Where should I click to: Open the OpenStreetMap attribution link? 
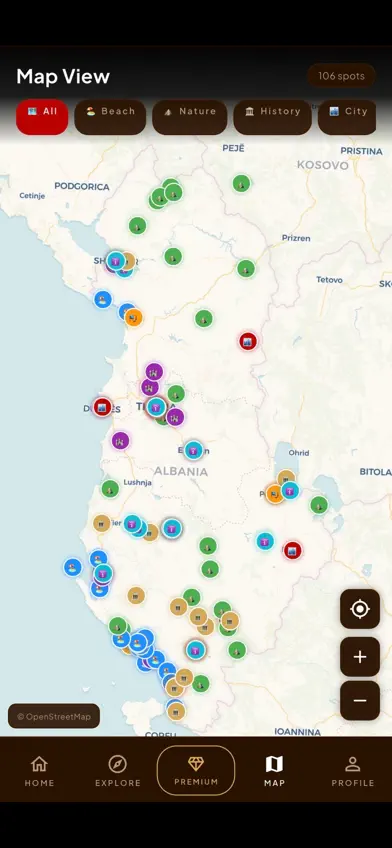[x=54, y=716]
